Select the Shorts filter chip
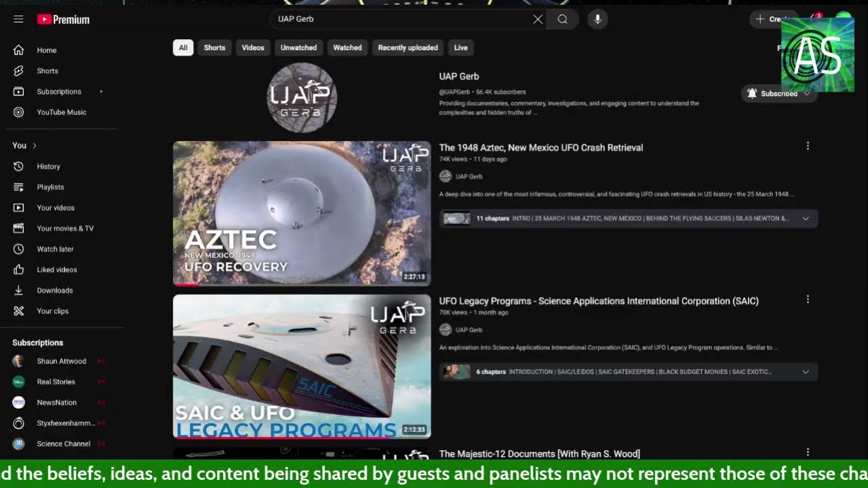Screen dimensions: 868x488 [x=214, y=47]
